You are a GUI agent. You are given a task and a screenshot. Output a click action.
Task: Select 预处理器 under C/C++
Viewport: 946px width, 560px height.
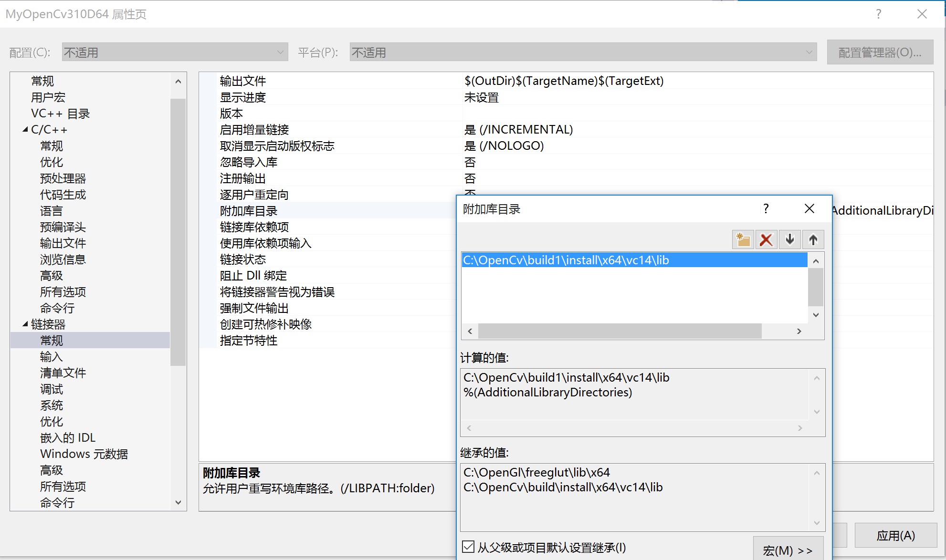tap(63, 178)
